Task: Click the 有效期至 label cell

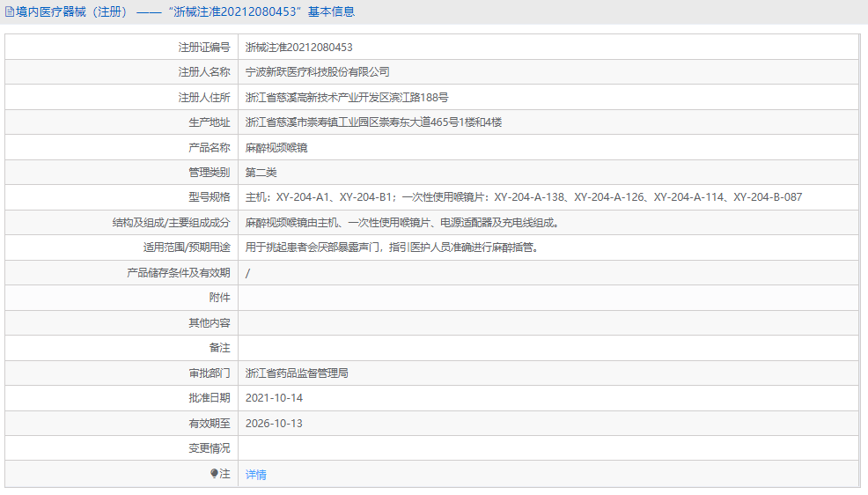Action: click(121, 423)
